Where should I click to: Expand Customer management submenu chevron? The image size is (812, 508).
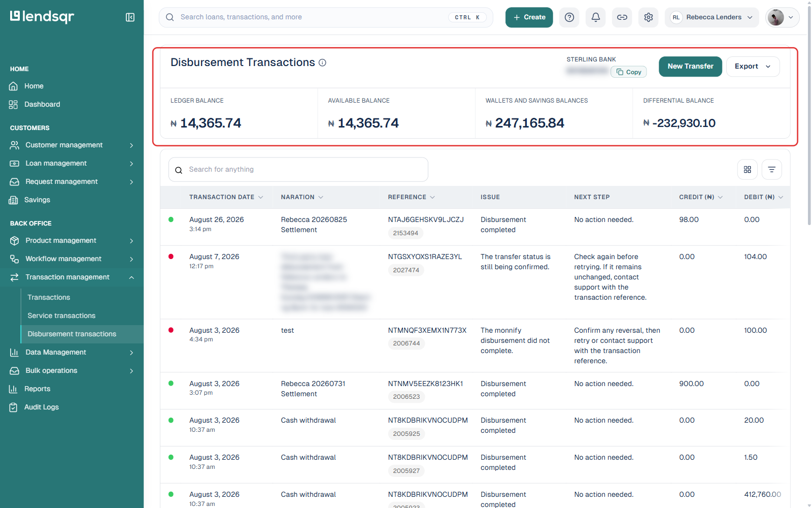tap(131, 145)
